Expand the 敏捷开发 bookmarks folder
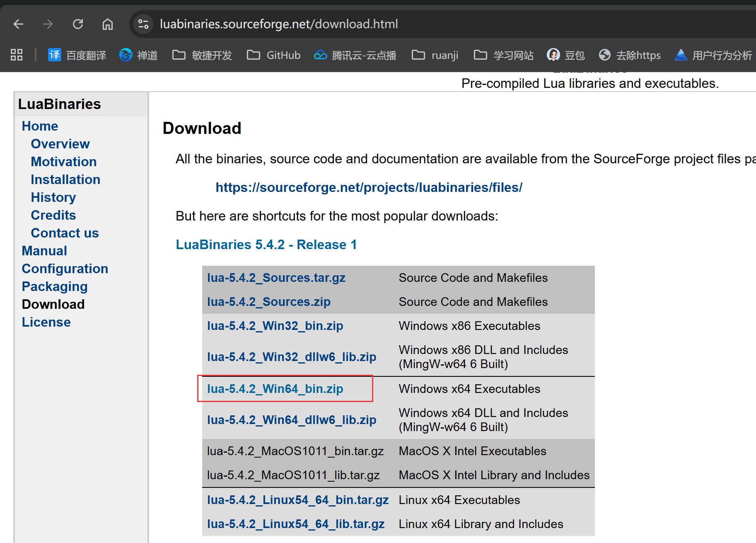The width and height of the screenshot is (756, 543). [x=202, y=55]
